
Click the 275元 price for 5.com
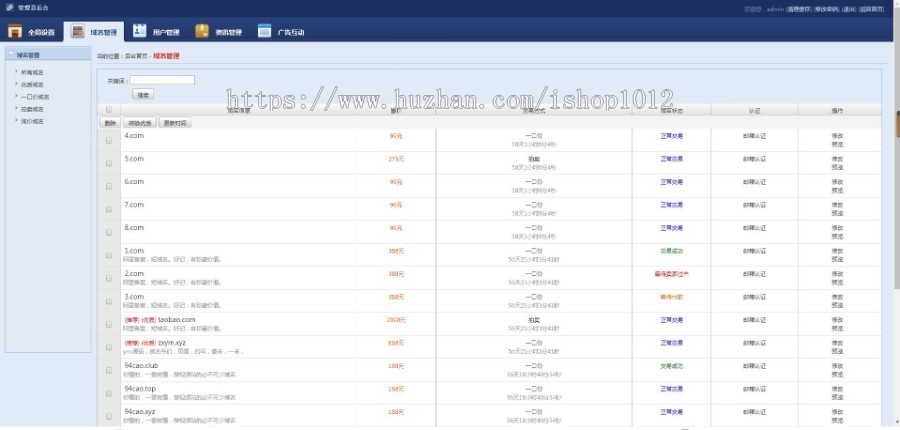[x=396, y=159]
